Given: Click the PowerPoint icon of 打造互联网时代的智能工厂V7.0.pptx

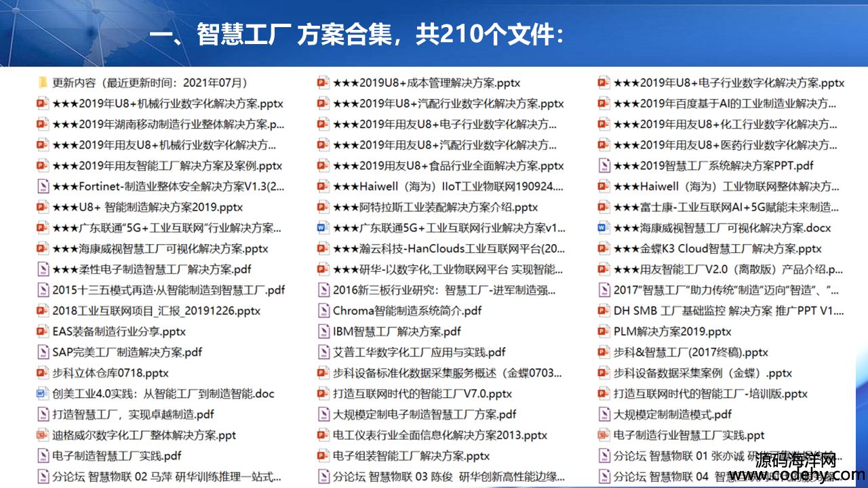Looking at the screenshot, I should coord(323,394).
